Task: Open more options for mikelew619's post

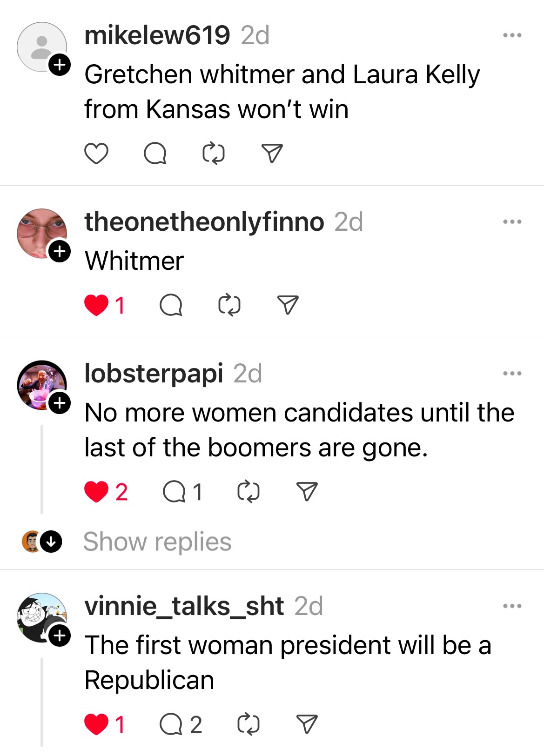Action: pos(512,35)
